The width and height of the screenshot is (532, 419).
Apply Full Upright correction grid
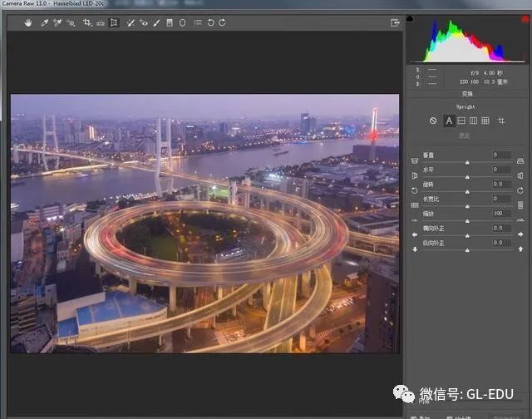click(485, 121)
